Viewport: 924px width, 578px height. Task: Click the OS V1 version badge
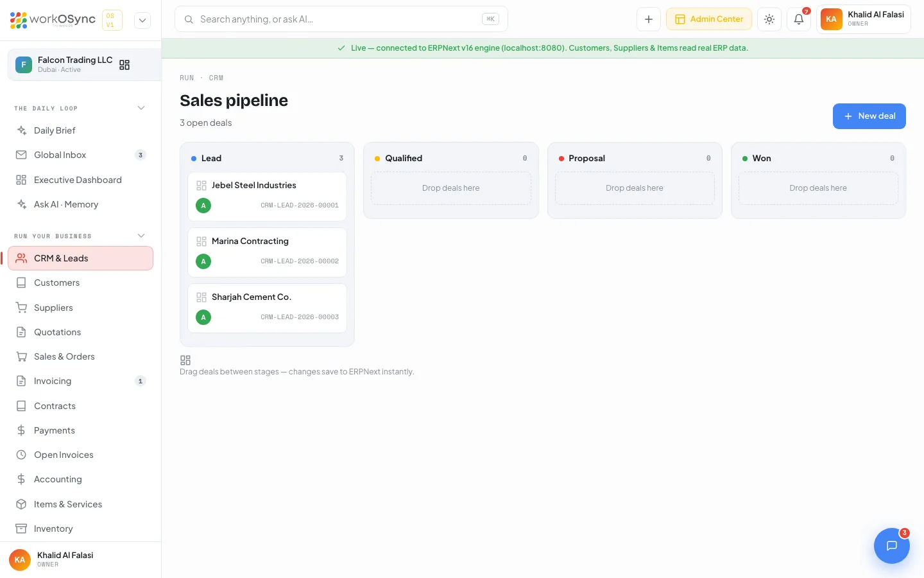pos(112,21)
